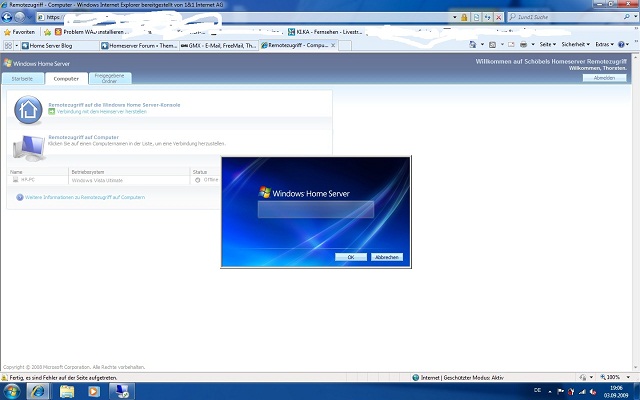Click the compatibility view icon in address bar

(x=476, y=17)
